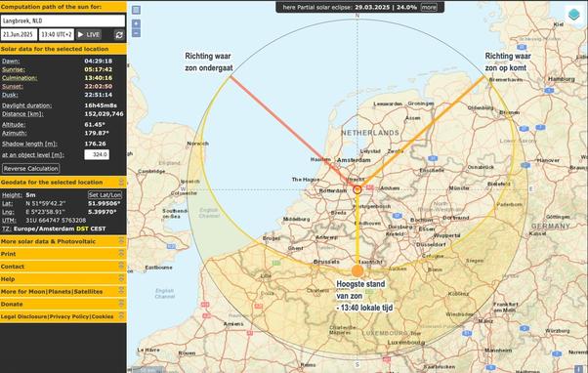The width and height of the screenshot is (588, 373).
Task: Expand the Print section
Action: click(x=63, y=254)
